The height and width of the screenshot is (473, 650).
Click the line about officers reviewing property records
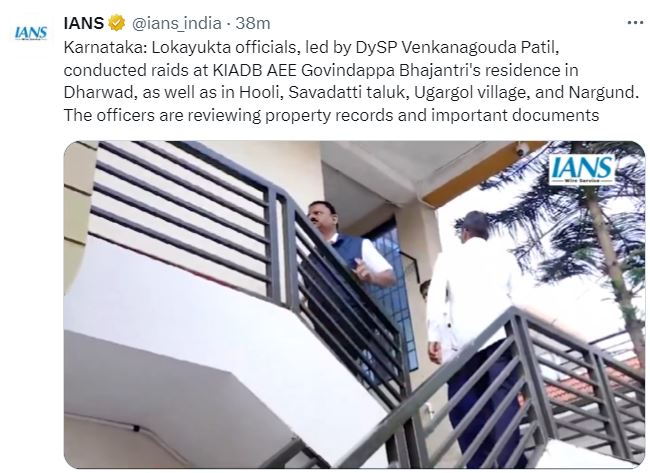coord(331,115)
